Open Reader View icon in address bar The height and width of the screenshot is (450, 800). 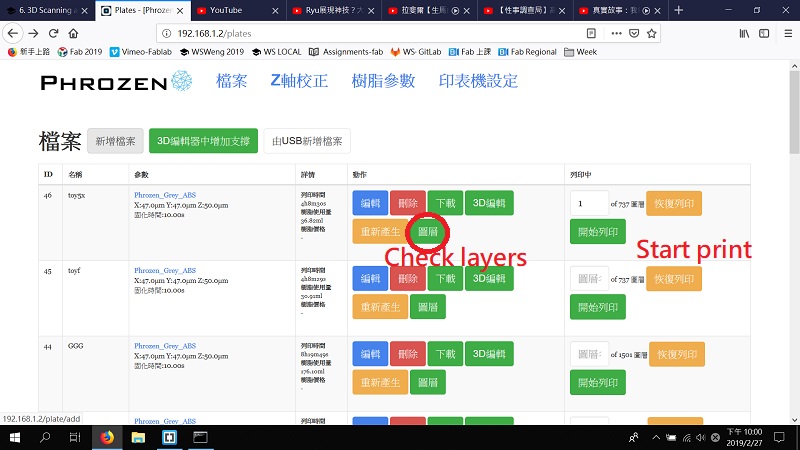click(591, 33)
